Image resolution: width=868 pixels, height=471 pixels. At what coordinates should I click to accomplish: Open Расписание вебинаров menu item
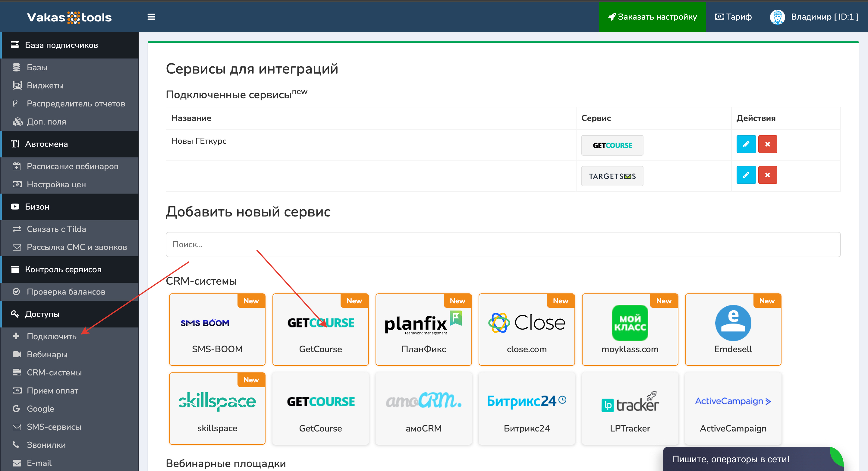pos(72,166)
